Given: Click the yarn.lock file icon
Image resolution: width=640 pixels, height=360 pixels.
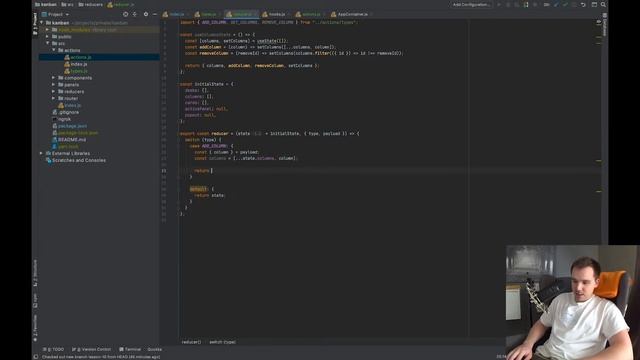Looking at the screenshot, I should 54,147.
